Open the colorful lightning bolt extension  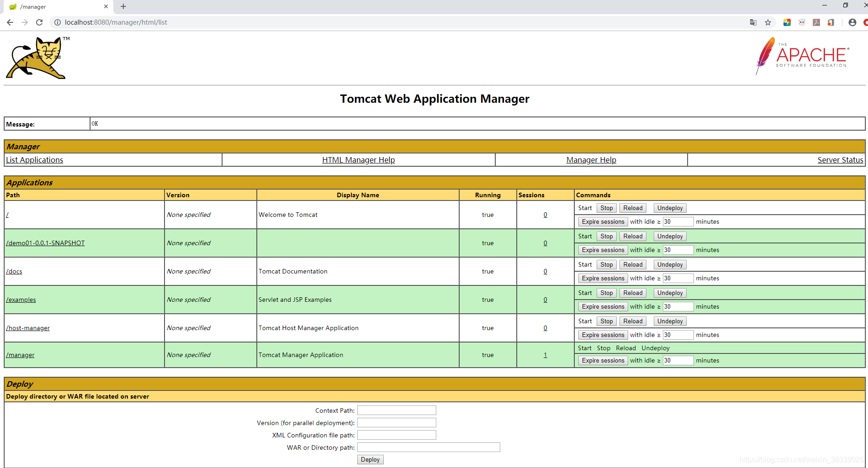[x=787, y=22]
